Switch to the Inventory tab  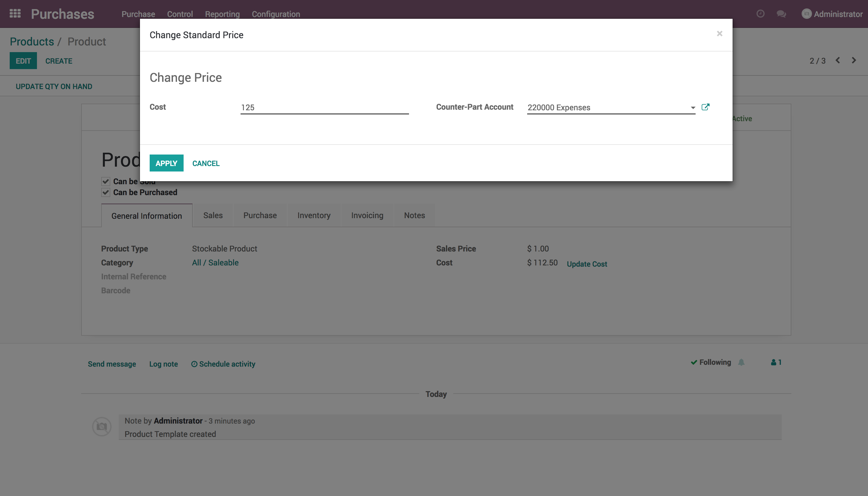click(314, 215)
